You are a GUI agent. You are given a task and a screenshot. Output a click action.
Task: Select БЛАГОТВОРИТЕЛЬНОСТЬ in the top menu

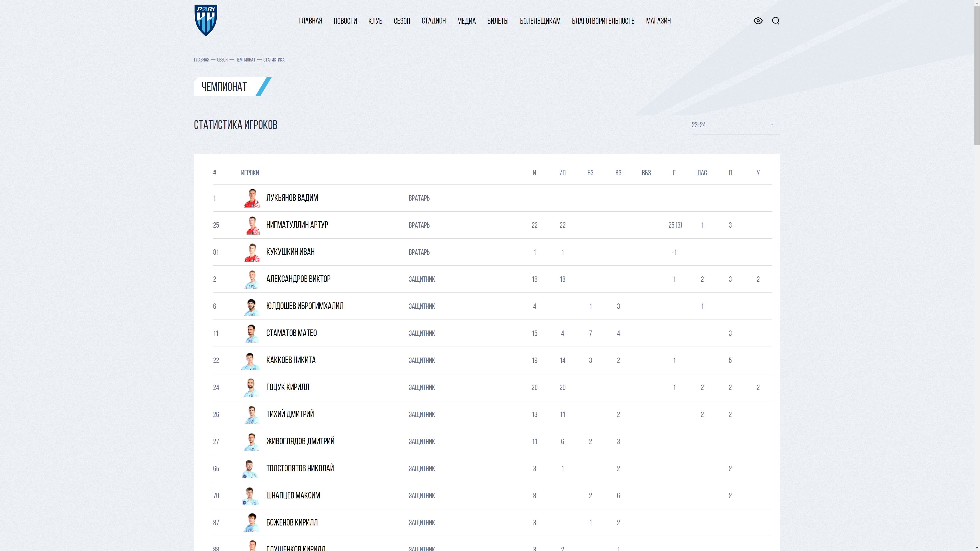tap(603, 21)
